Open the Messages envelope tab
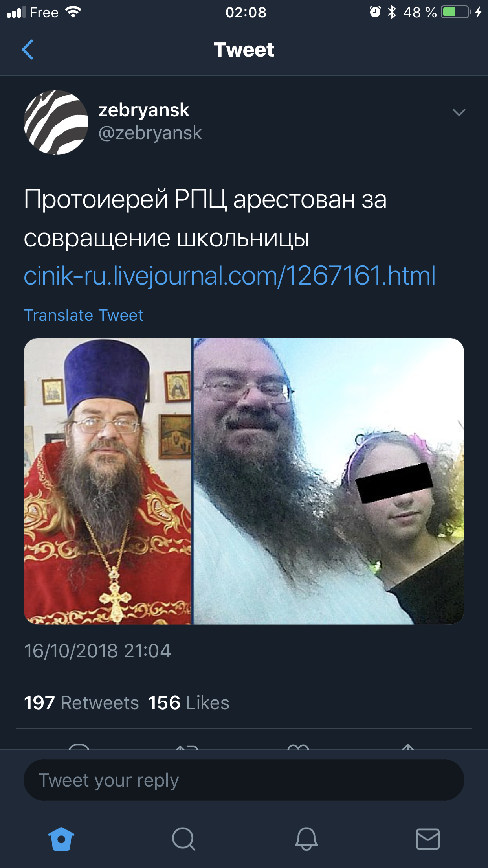 (x=427, y=839)
